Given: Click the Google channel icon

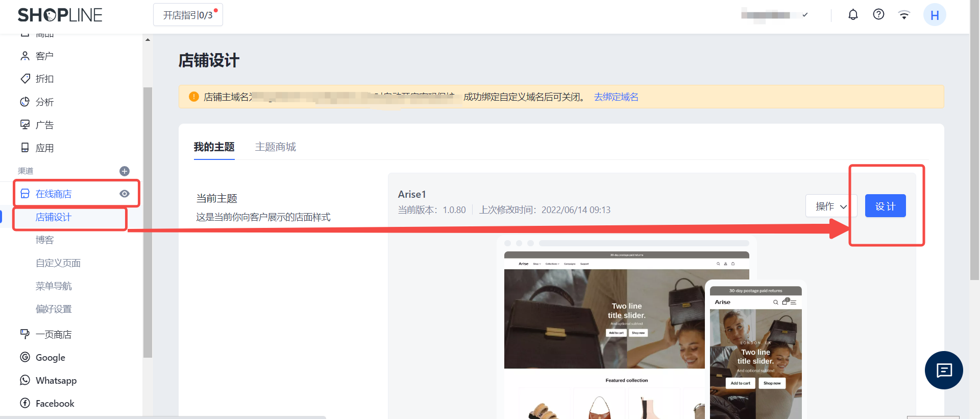Looking at the screenshot, I should 25,357.
